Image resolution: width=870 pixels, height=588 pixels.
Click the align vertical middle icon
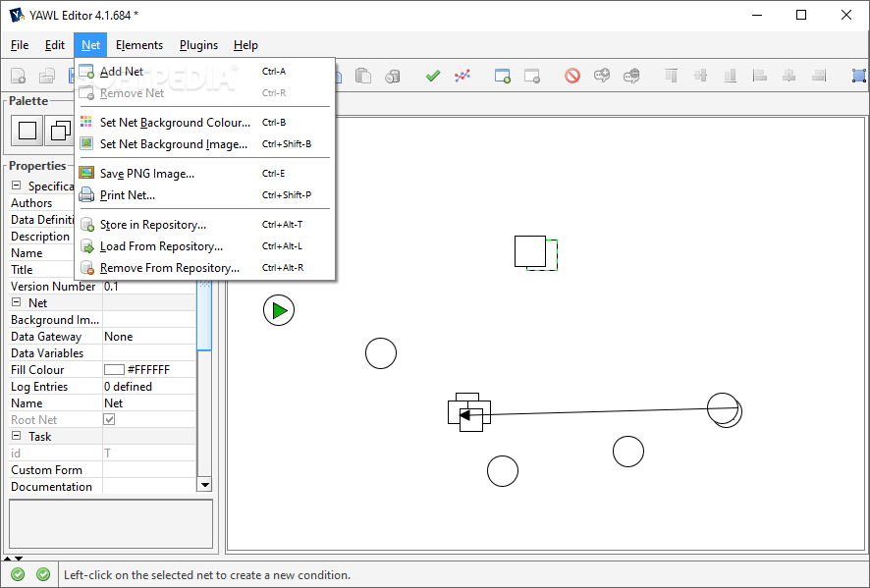pos(701,76)
